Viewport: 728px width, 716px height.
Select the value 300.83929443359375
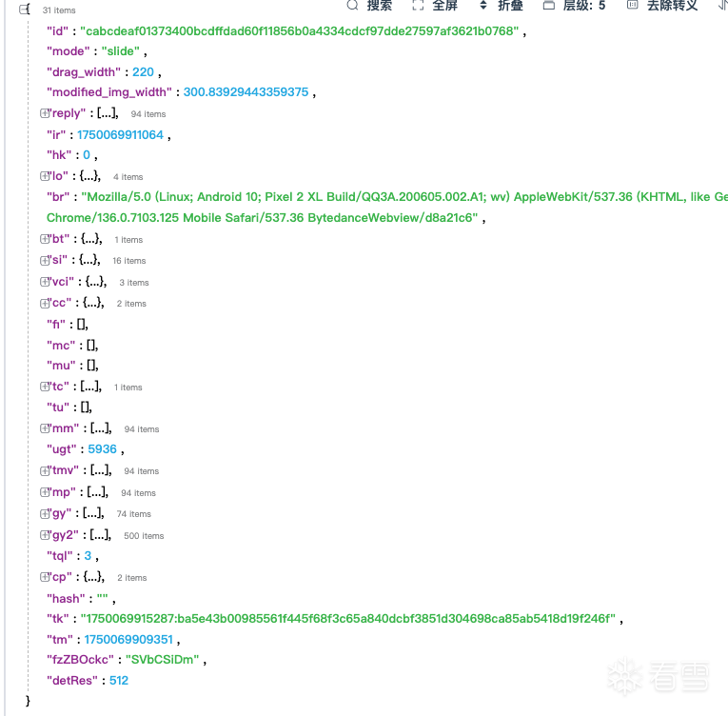(246, 92)
